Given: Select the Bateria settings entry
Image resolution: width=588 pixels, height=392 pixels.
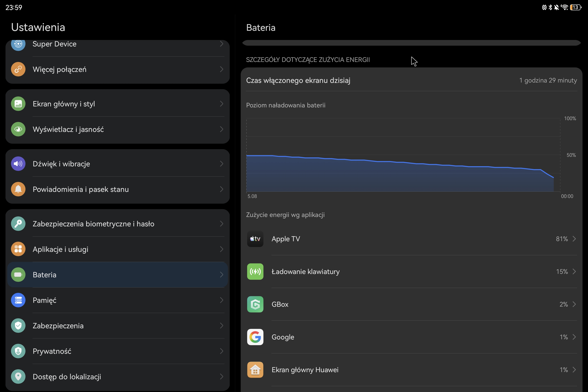Looking at the screenshot, I should click(117, 275).
